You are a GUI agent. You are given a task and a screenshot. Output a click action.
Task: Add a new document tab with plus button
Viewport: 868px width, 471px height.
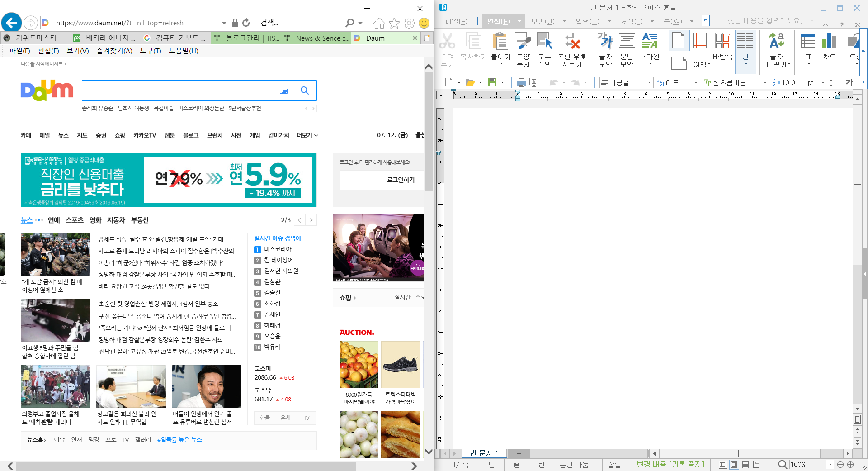[519, 453]
